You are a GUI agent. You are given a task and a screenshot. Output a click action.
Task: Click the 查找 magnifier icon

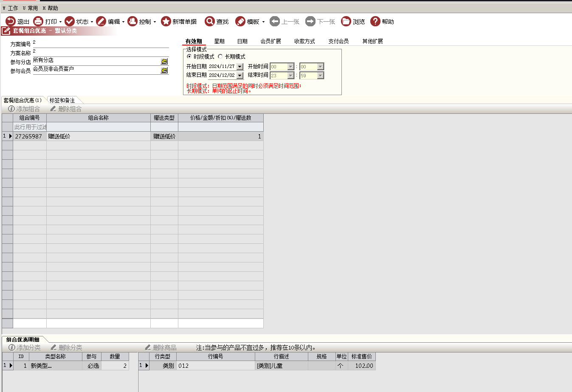[210, 21]
